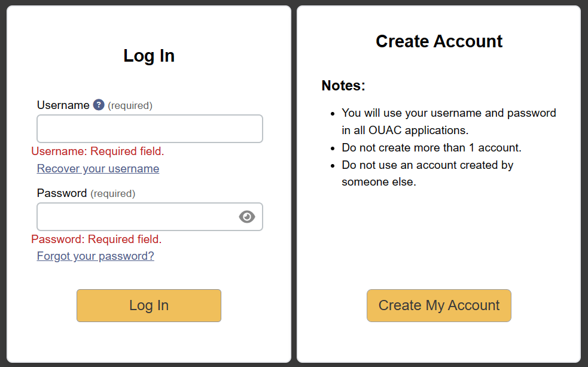Click the Username: Required field error message
Screen dimensions: 588x367
click(x=98, y=151)
